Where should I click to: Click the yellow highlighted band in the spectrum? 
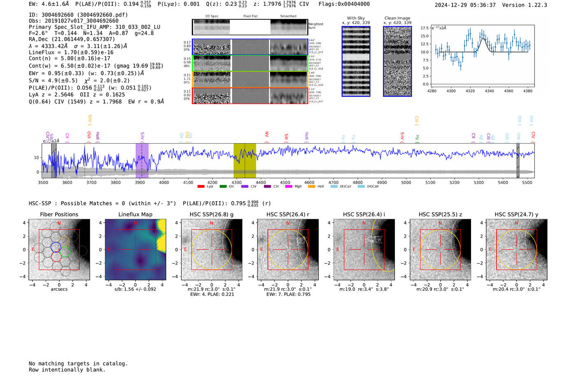[245, 160]
